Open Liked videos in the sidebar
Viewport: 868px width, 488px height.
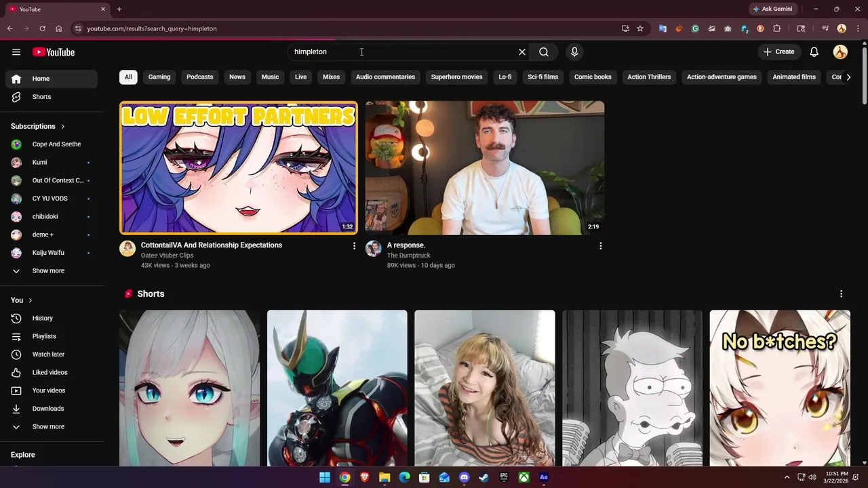pyautogui.click(x=52, y=372)
